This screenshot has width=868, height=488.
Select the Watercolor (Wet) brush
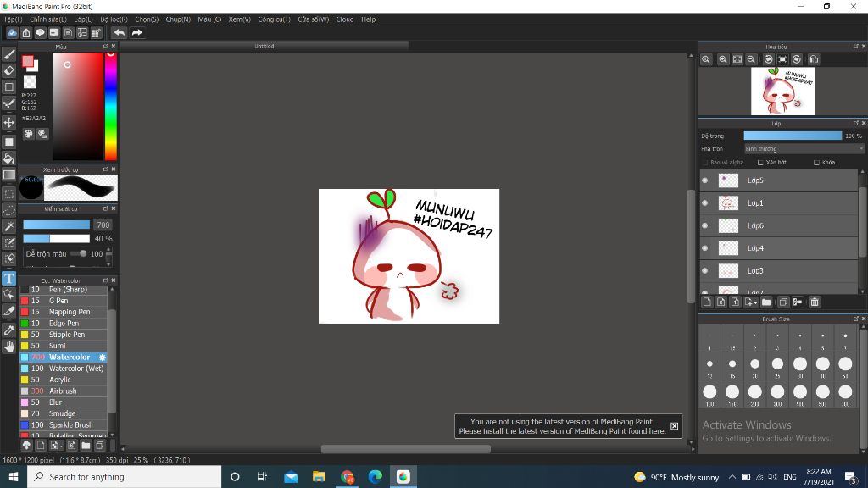[x=64, y=369]
